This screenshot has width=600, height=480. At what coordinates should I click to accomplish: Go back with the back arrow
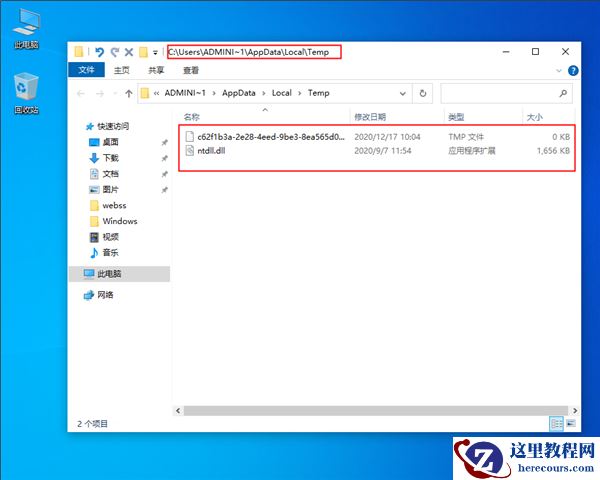tap(81, 93)
